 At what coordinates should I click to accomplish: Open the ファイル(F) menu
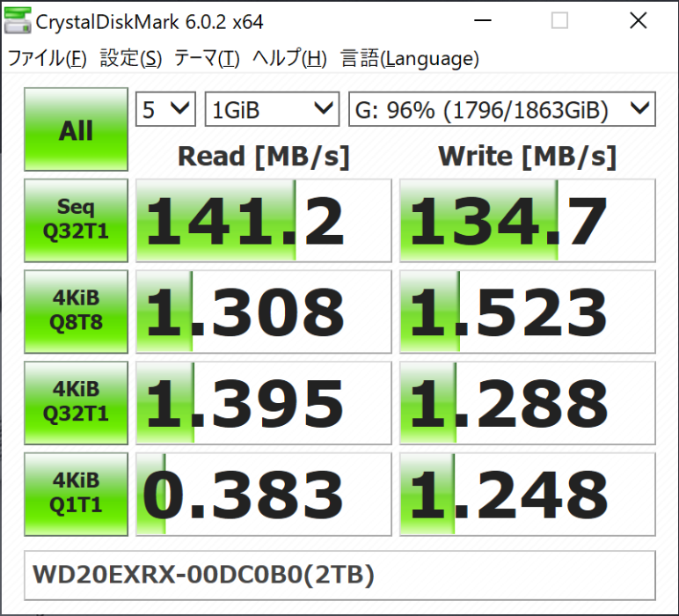point(47,59)
